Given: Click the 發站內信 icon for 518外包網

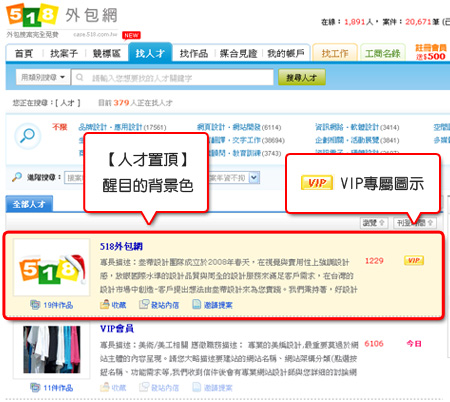Looking at the screenshot, I should pos(144,304).
